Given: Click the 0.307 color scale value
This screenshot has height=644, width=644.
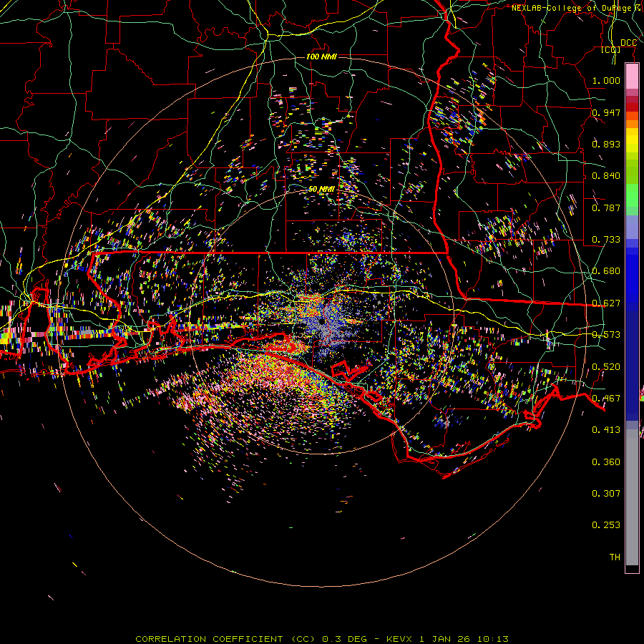Looking at the screenshot, I should click(x=606, y=494).
